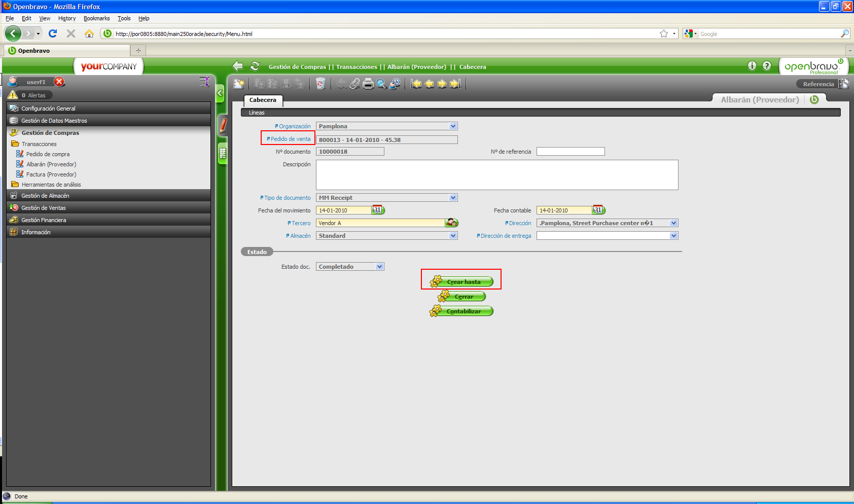854x504 pixels.
Task: Follow the Pedido de venta link label
Action: [x=291, y=139]
